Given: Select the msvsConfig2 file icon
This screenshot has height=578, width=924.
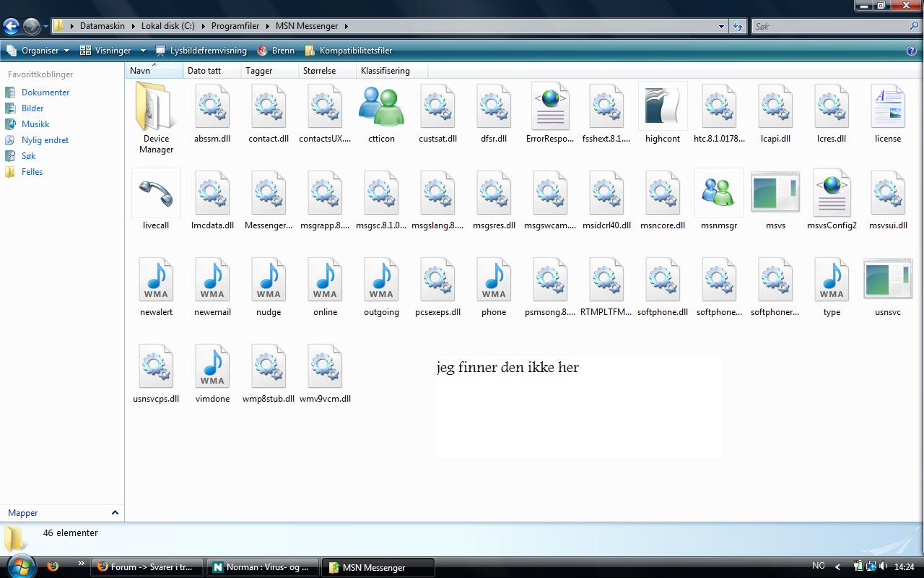Looking at the screenshot, I should [832, 194].
